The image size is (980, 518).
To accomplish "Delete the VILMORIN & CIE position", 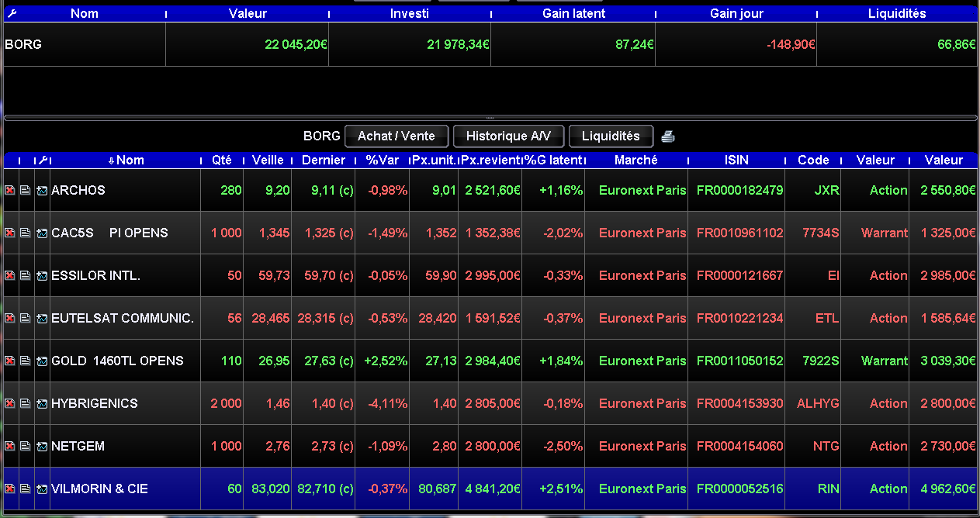I will pyautogui.click(x=10, y=489).
